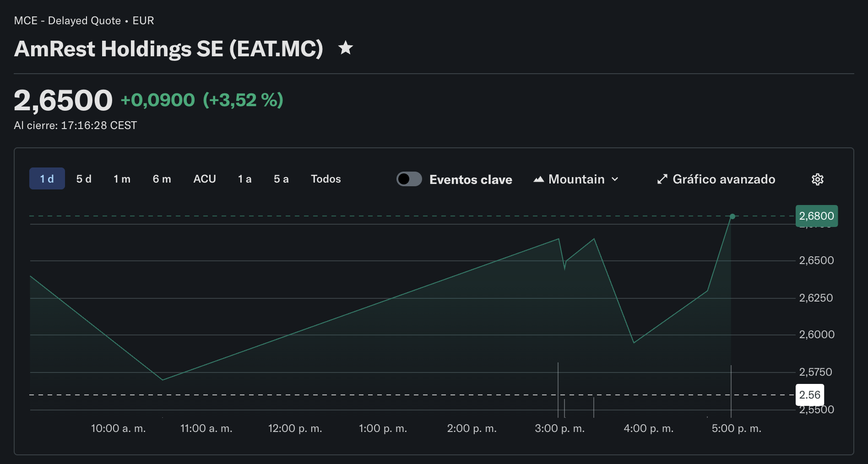868x464 pixels.
Task: Click the +0,0900 price change value
Action: 158,100
